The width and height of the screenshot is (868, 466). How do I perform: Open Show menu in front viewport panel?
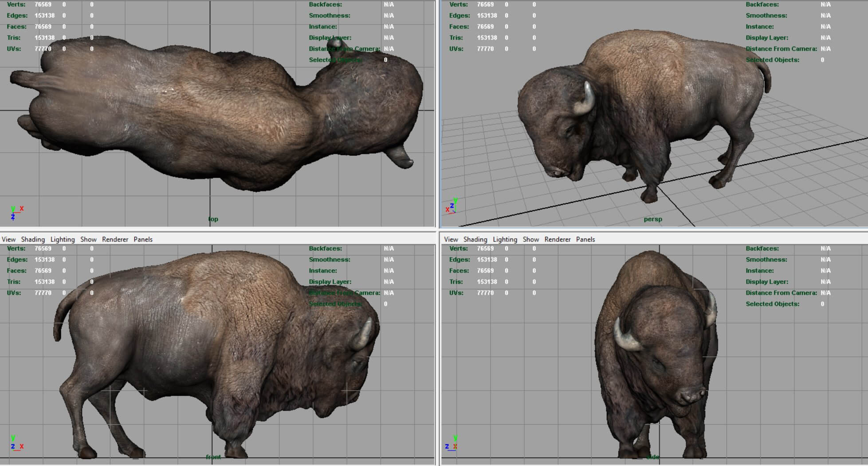pyautogui.click(x=88, y=239)
